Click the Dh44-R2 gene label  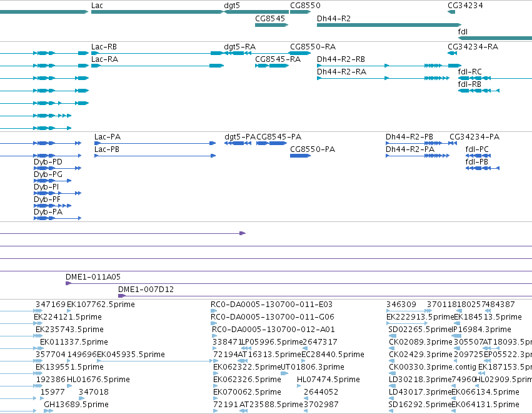coord(334,19)
